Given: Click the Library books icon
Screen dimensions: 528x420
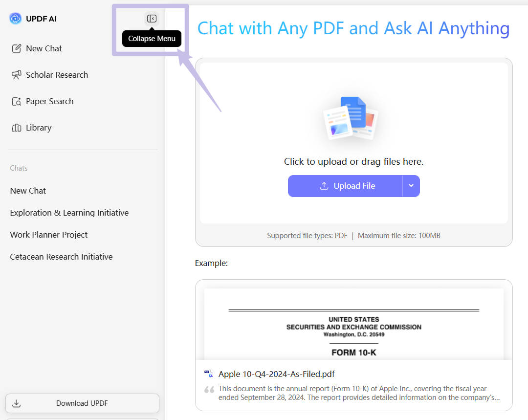Looking at the screenshot, I should tap(17, 128).
